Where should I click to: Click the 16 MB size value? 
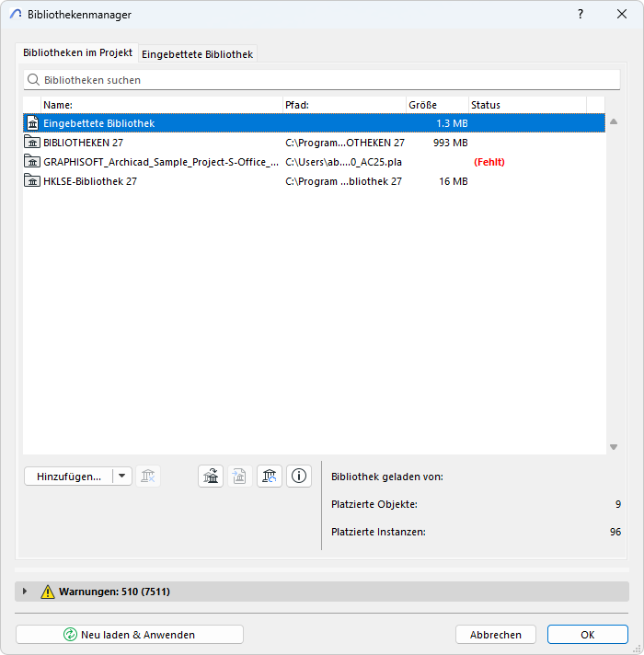[x=454, y=181]
